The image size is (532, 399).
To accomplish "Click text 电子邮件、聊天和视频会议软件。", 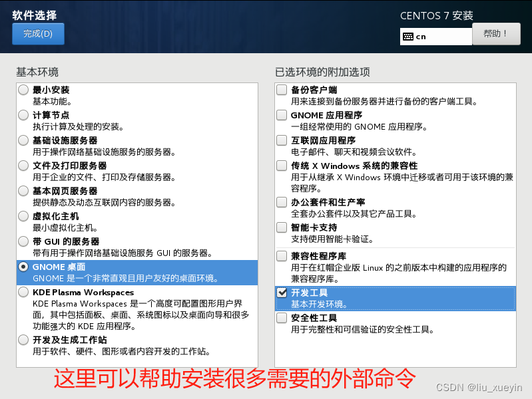I will coord(354,152).
